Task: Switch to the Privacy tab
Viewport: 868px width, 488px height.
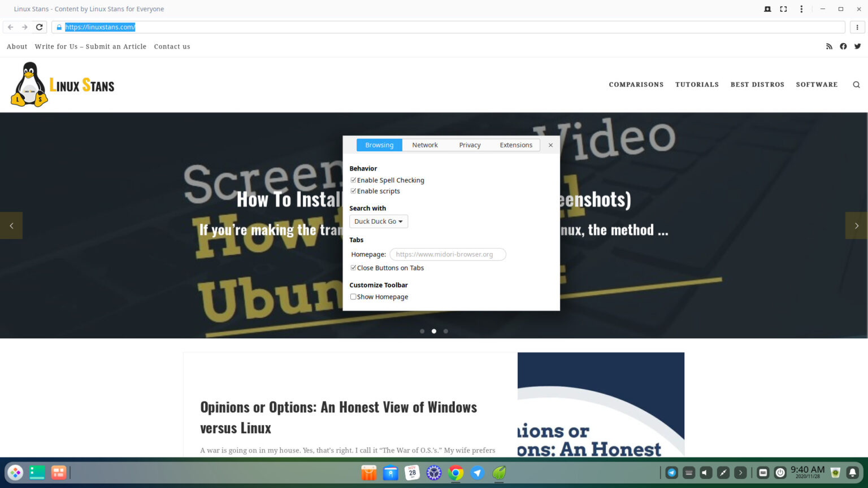Action: click(470, 145)
